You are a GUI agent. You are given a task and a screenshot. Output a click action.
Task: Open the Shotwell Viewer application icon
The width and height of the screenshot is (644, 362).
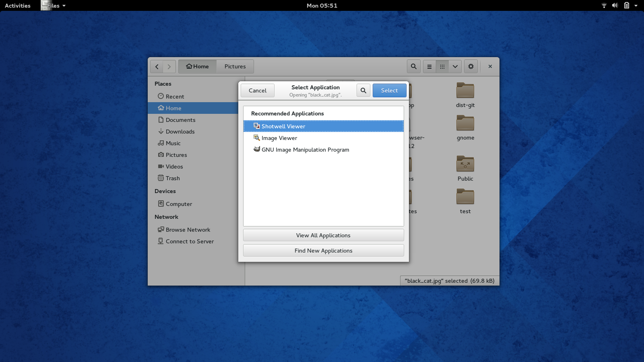pyautogui.click(x=257, y=126)
